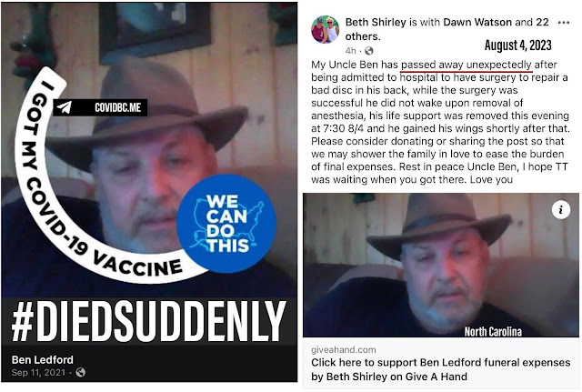The width and height of the screenshot is (582, 392).
Task: Click the globe icon beside Sep 11, 2021
Action: pyautogui.click(x=80, y=372)
